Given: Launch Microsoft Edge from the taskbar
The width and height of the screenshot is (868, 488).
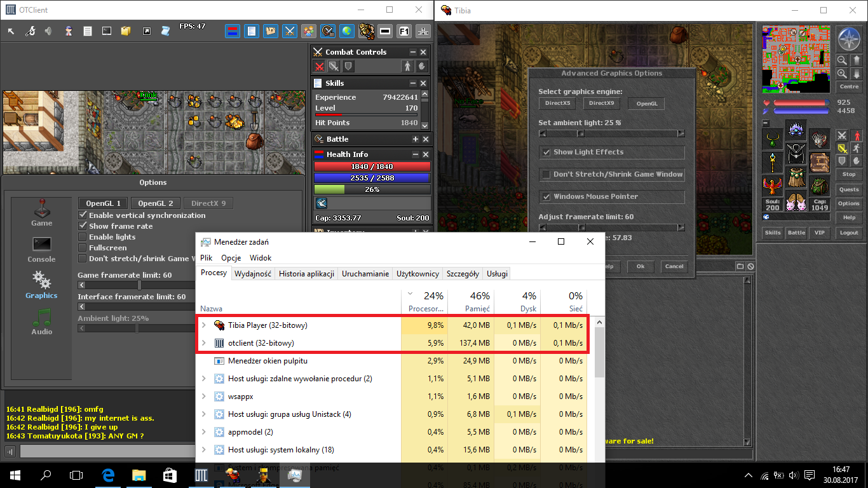Looking at the screenshot, I should (x=108, y=475).
